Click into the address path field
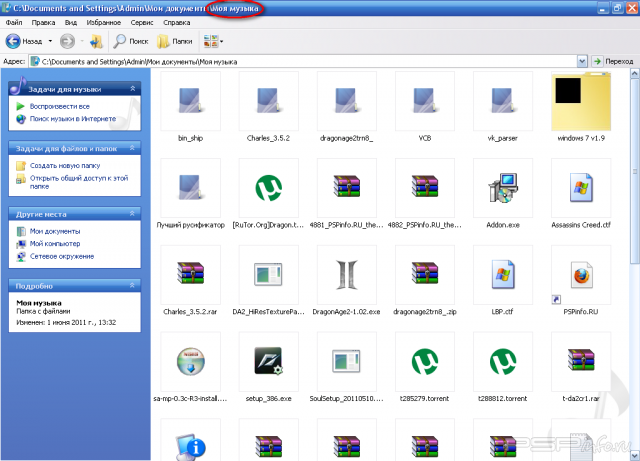Screen dimensions: 640x461 click(x=300, y=62)
